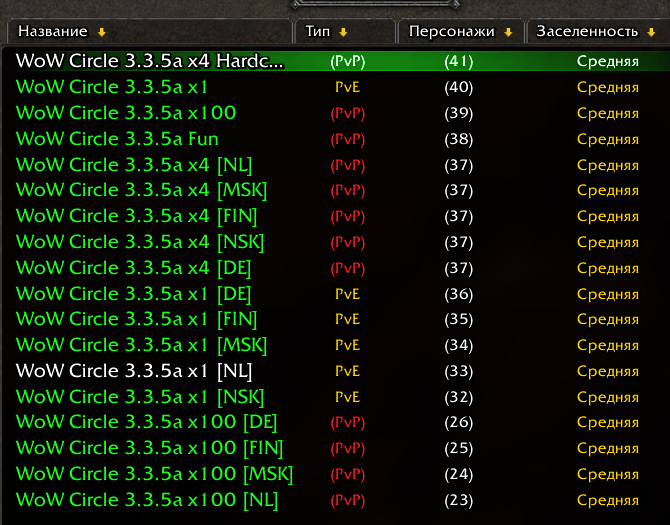Select realm WoW Circle 3.3.5a x4 [DE]
This screenshot has height=525, width=670.
pos(134,268)
